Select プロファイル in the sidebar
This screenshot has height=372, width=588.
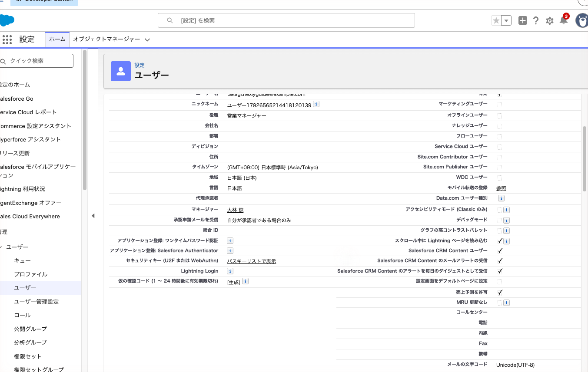[30, 274]
